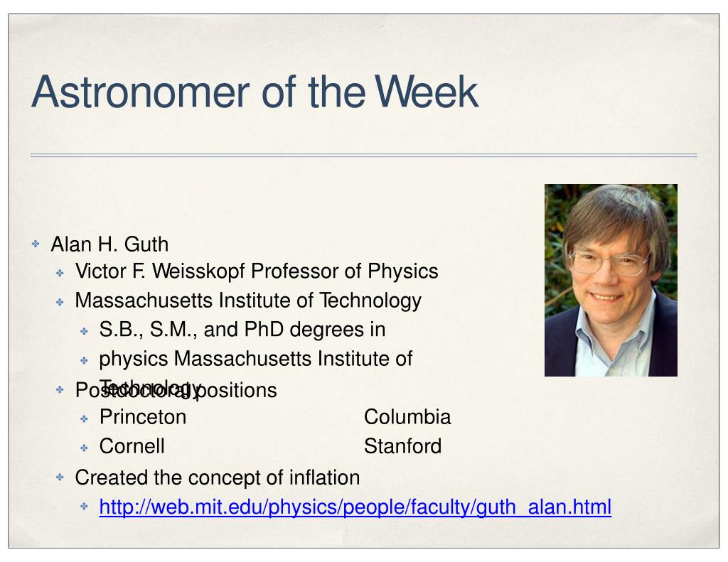Select the 'Alan H. Guth' text line

point(109,244)
